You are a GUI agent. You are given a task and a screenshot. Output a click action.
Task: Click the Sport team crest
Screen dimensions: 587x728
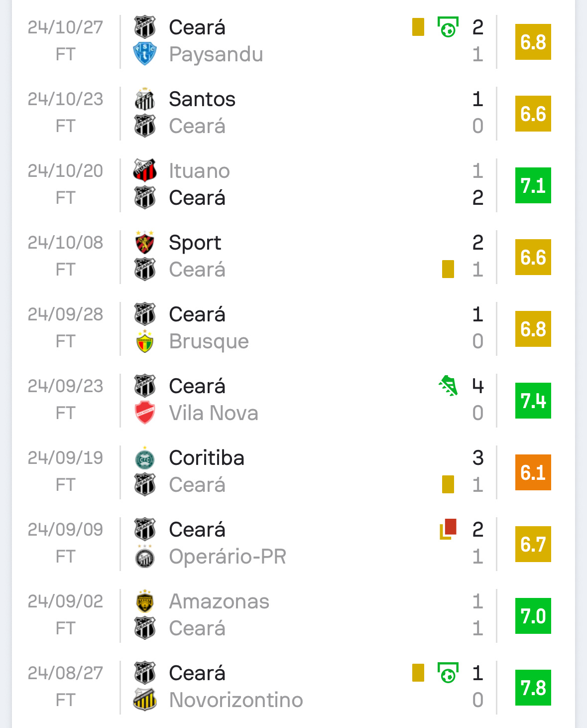[145, 243]
